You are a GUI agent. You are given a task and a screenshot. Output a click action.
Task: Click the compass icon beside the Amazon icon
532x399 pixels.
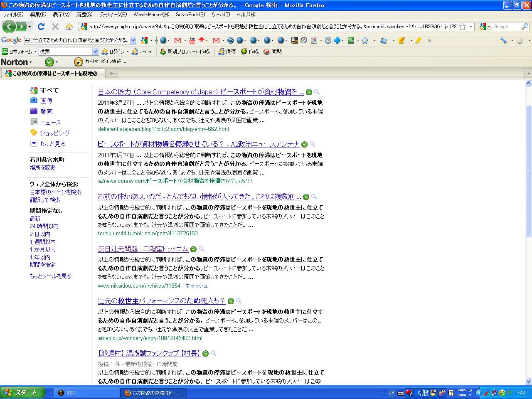click(304, 40)
